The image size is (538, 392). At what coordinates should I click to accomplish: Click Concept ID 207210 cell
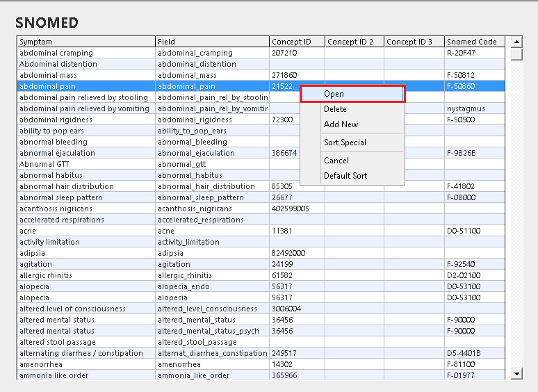pyautogui.click(x=297, y=53)
